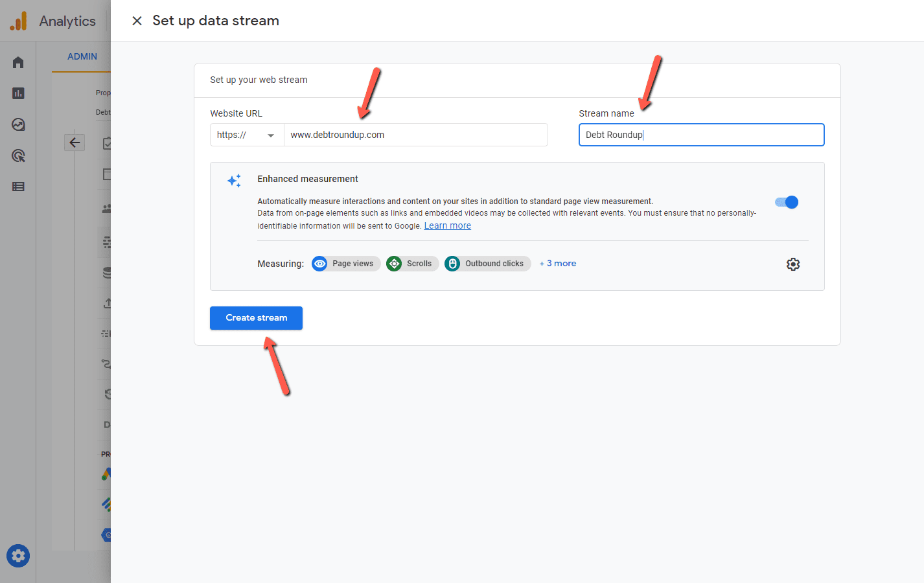This screenshot has height=583, width=924.
Task: Click the Page views measurement chip
Action: point(345,263)
